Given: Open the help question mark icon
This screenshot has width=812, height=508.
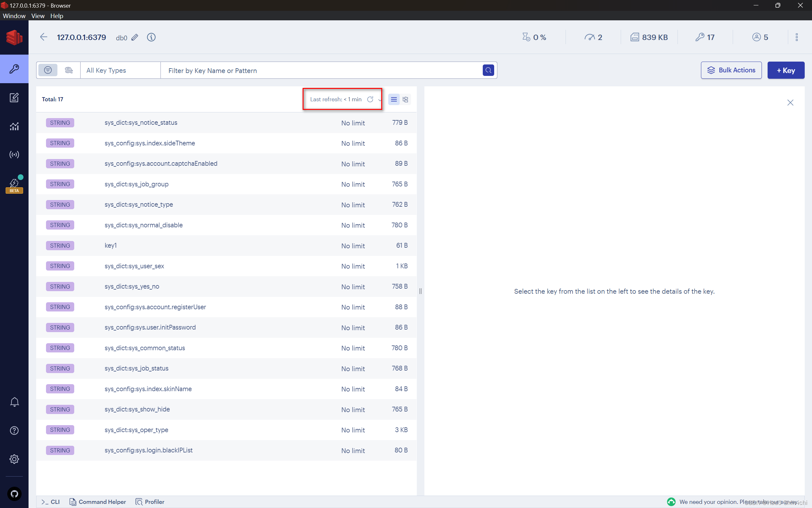Looking at the screenshot, I should 14,431.
